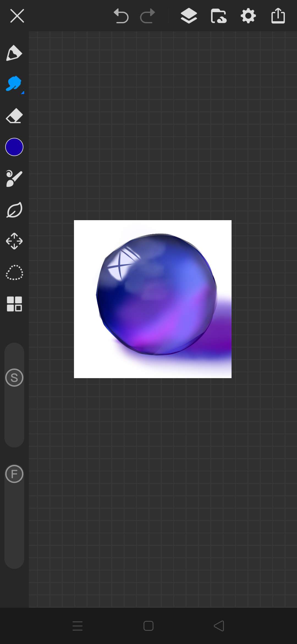Click the S size slider handle
The height and width of the screenshot is (644, 297).
14,378
